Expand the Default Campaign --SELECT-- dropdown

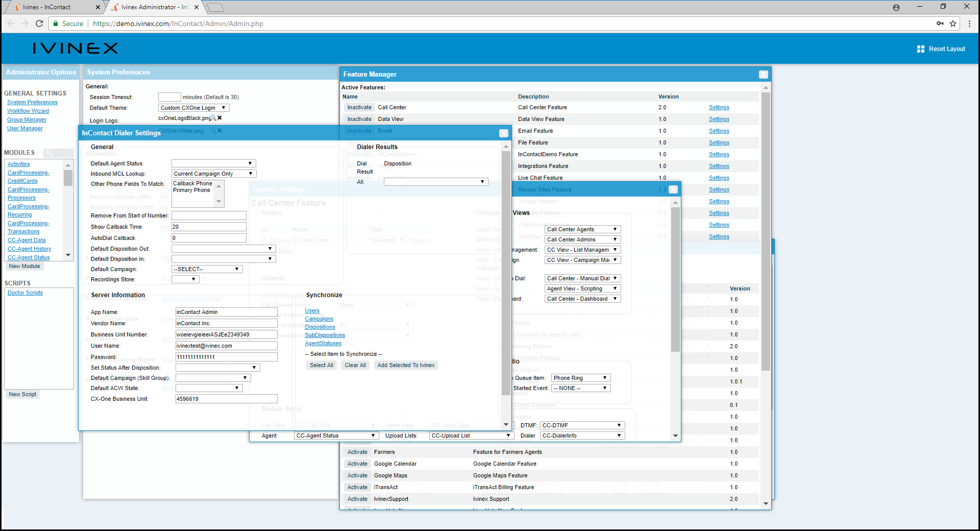pyautogui.click(x=207, y=269)
